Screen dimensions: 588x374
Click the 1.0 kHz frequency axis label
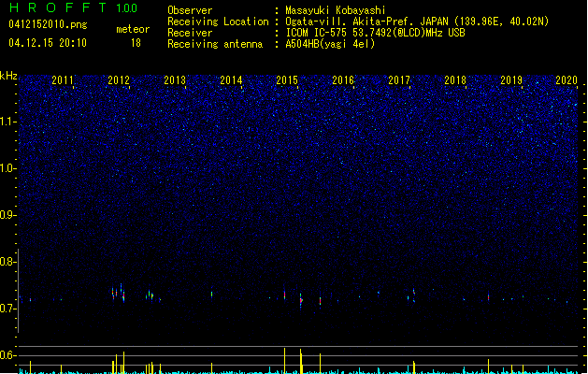pos(7,168)
